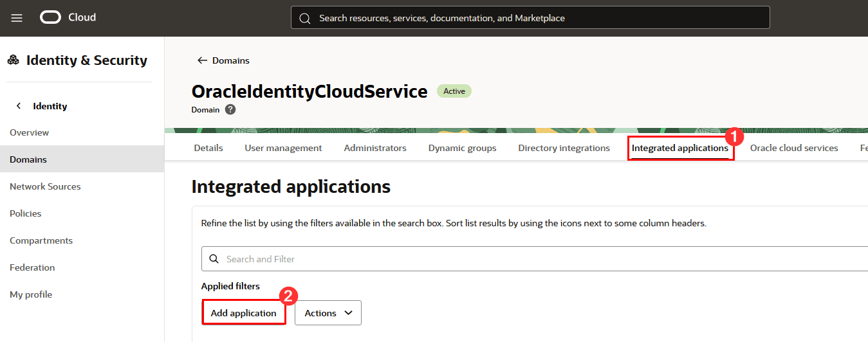Click the Identity sidebar heading
Viewport: 868px width, 342px height.
(x=50, y=106)
